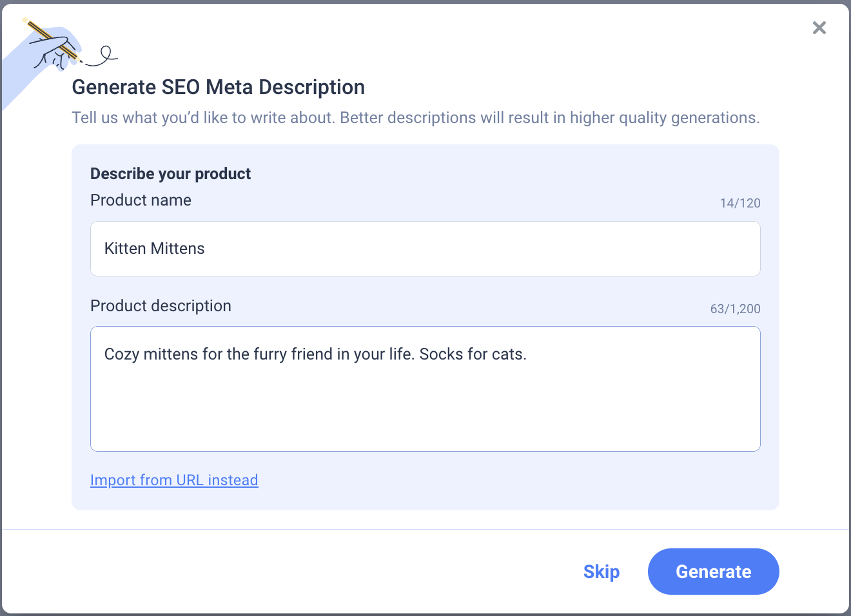The image size is (851, 616).
Task: Click the Product description field label
Action: [161, 306]
